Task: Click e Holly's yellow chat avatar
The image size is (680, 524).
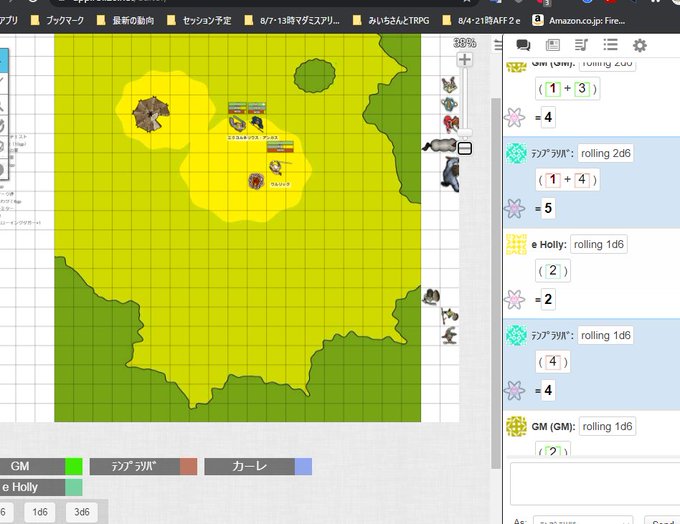Action: coord(516,244)
